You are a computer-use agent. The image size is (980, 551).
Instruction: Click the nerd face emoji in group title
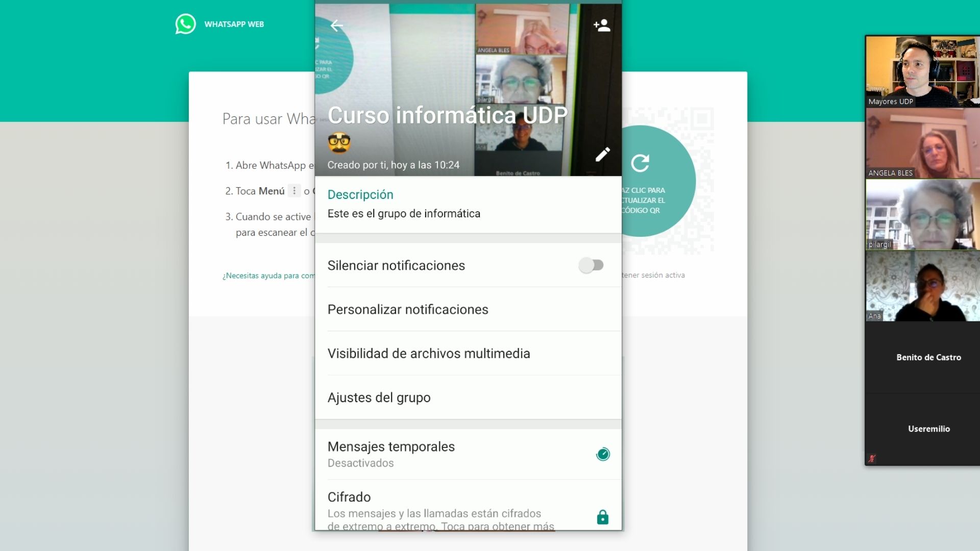click(339, 142)
